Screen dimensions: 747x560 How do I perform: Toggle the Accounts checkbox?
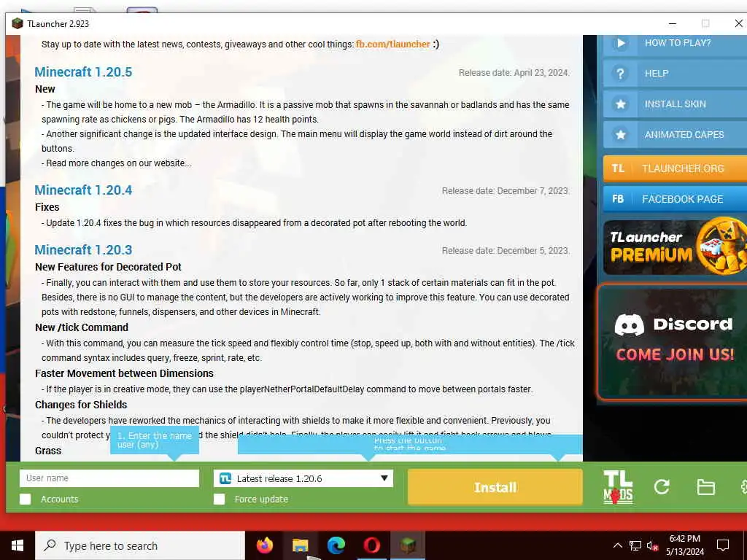tap(26, 499)
